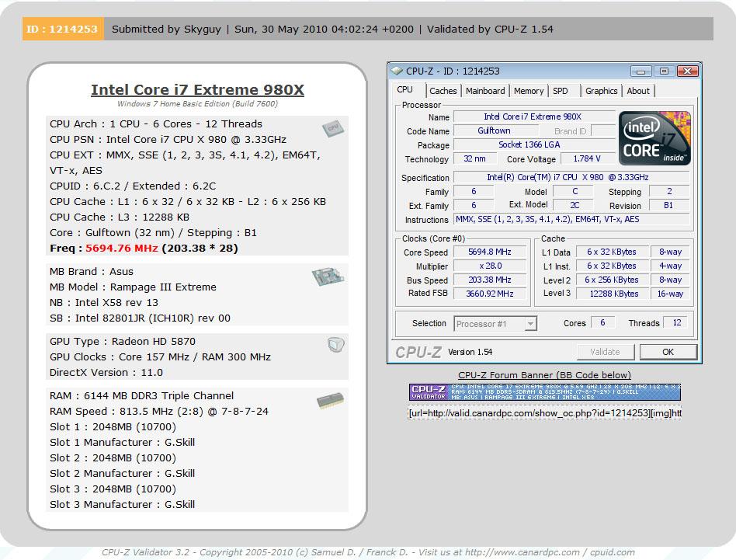The width and height of the screenshot is (736, 560).
Task: Click the CPU chip icon beside CPU Arch
Action: 333,128
